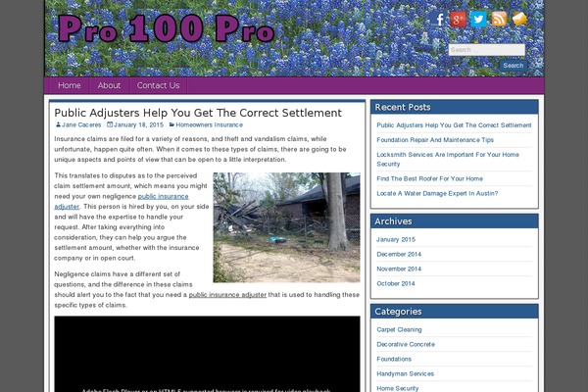Open the article title Public Adjusters Help You

[198, 113]
